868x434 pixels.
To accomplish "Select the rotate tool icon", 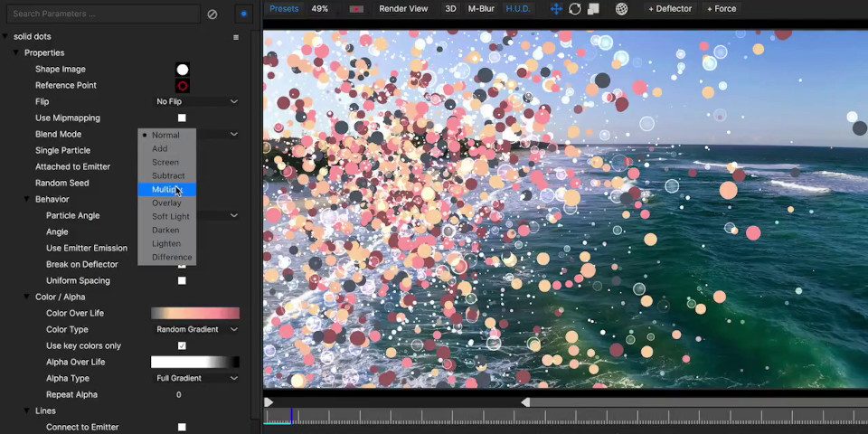I will click(x=575, y=9).
